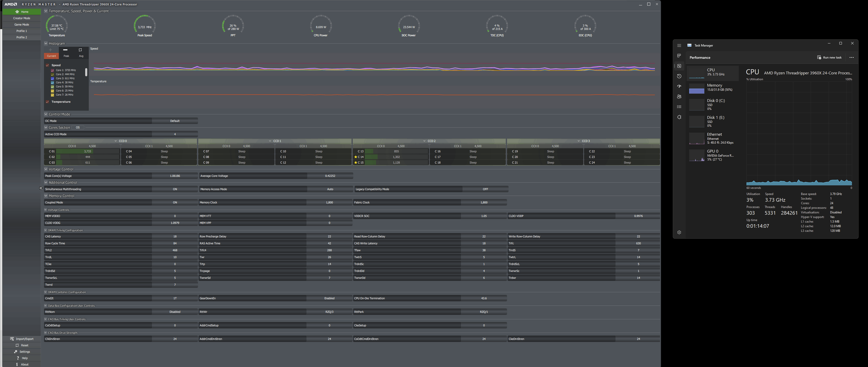Click OS button beside Cores Section
The width and height of the screenshot is (868, 367).
(78, 127)
